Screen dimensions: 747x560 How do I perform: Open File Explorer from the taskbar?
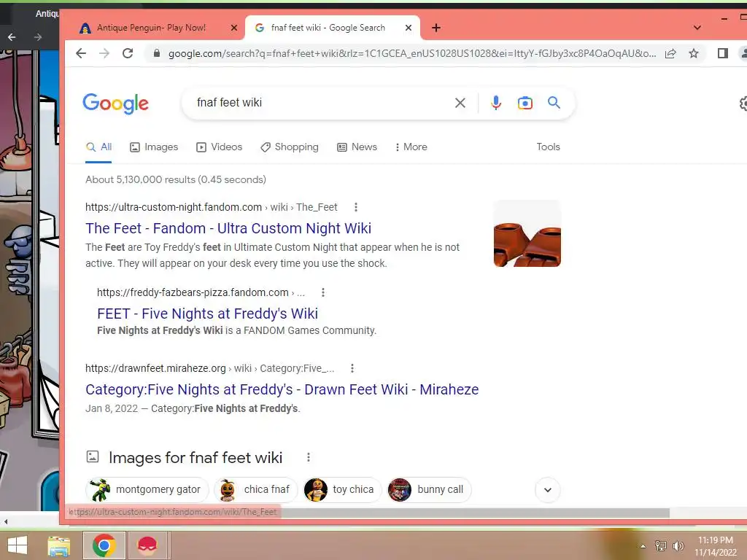[58, 545]
